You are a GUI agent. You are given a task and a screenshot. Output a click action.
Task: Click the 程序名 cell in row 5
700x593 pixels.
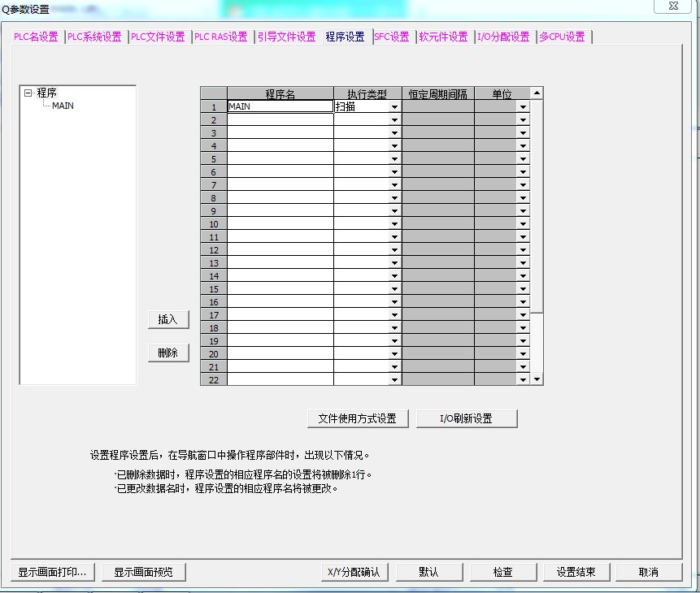(x=280, y=158)
